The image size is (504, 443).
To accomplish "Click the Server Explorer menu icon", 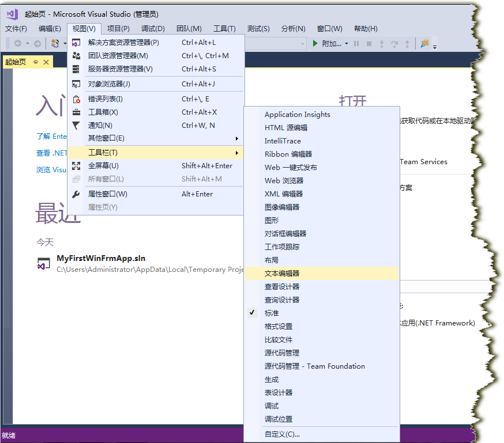I will [x=76, y=69].
